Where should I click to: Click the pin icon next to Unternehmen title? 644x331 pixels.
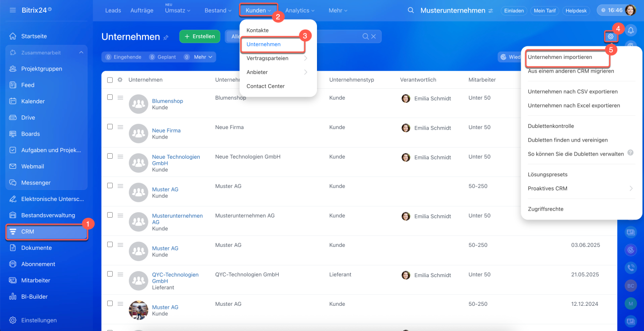click(x=166, y=37)
